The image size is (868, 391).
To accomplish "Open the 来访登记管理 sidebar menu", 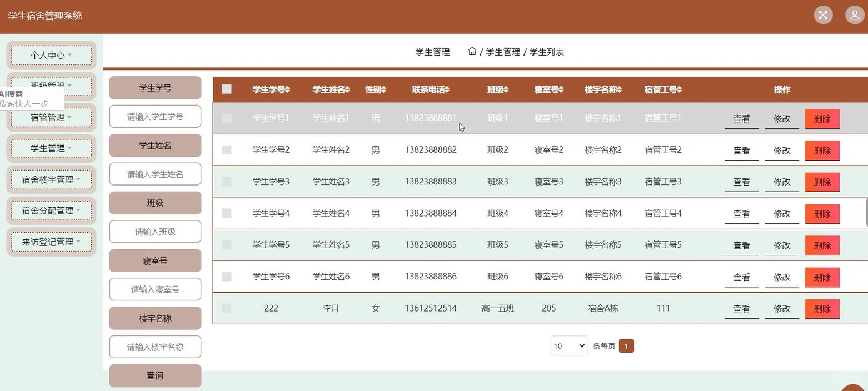I will tap(51, 242).
